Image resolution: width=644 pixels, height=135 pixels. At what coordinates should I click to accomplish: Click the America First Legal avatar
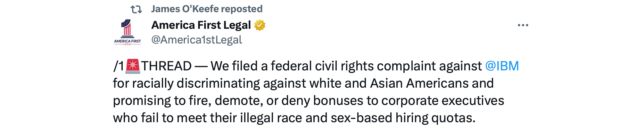[x=127, y=32]
